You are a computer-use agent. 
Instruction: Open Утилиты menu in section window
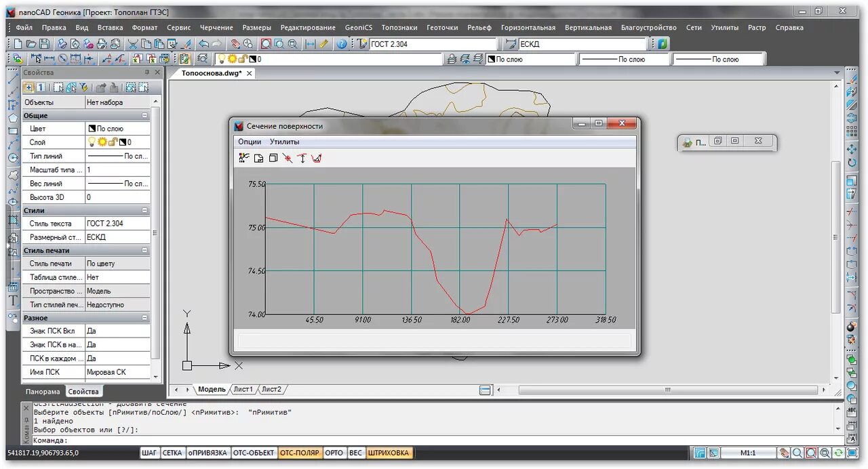[284, 142]
